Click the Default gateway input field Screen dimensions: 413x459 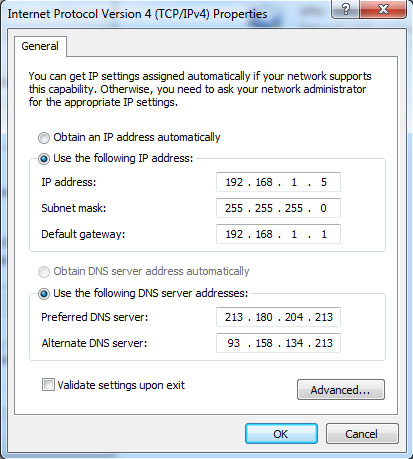[278, 234]
